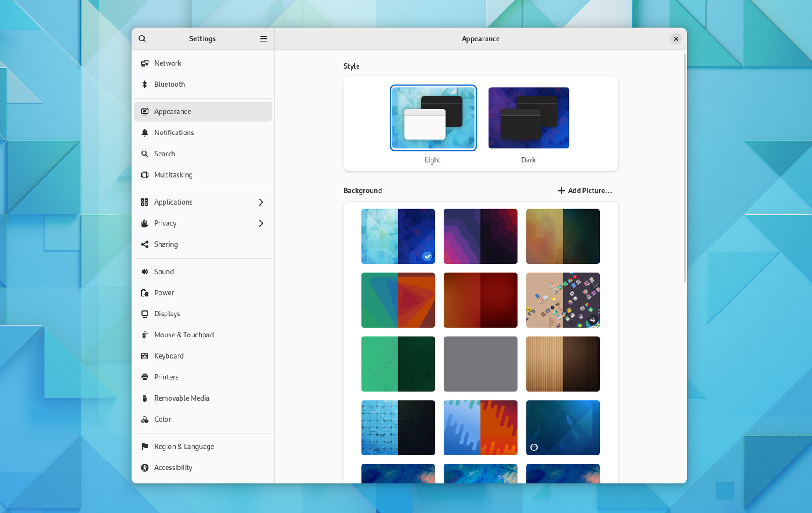
Task: Open the Network settings panel
Action: click(203, 63)
